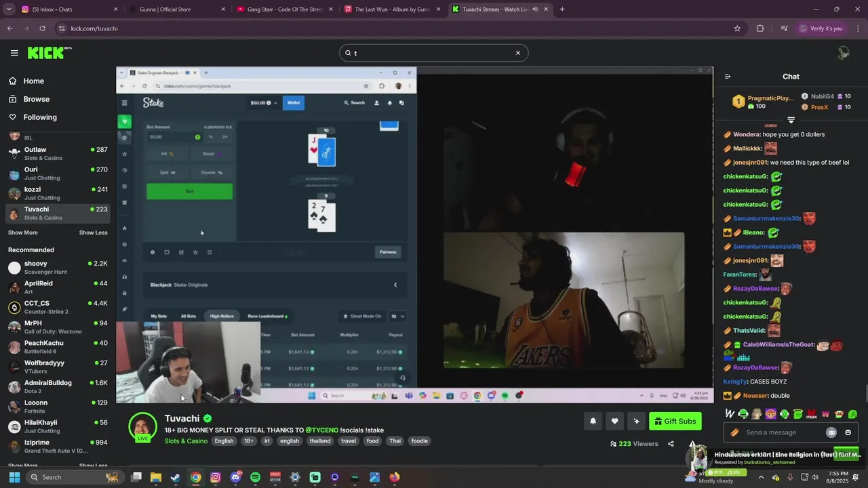This screenshot has height=488, width=868.
Task: Bookmark this page with star icon
Action: 737,28
